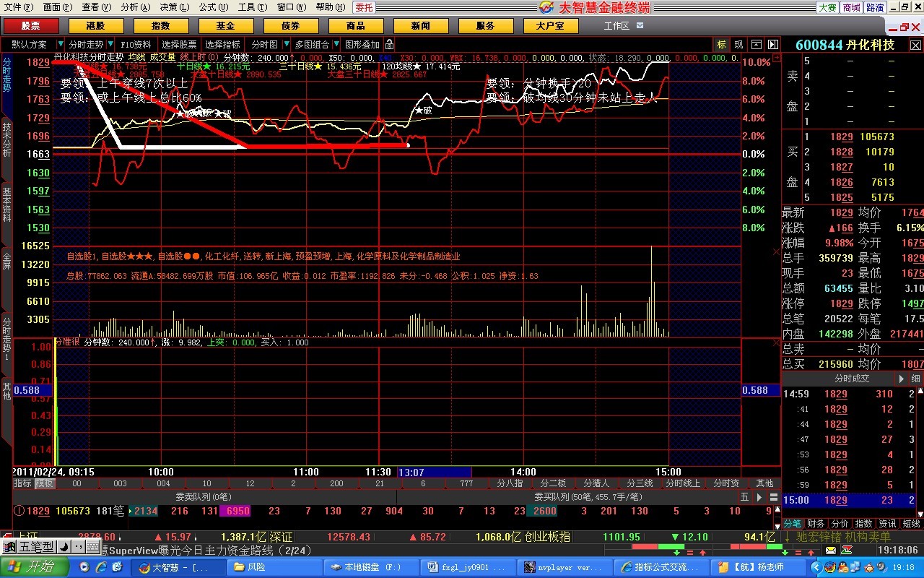Select the 基金 market tab
The height and width of the screenshot is (578, 924).
click(225, 26)
